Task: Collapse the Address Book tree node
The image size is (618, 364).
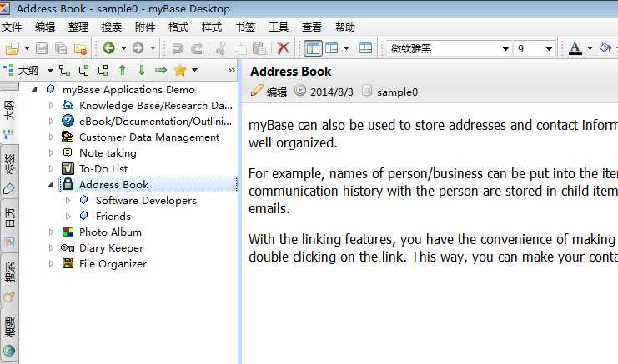Action: (51, 184)
